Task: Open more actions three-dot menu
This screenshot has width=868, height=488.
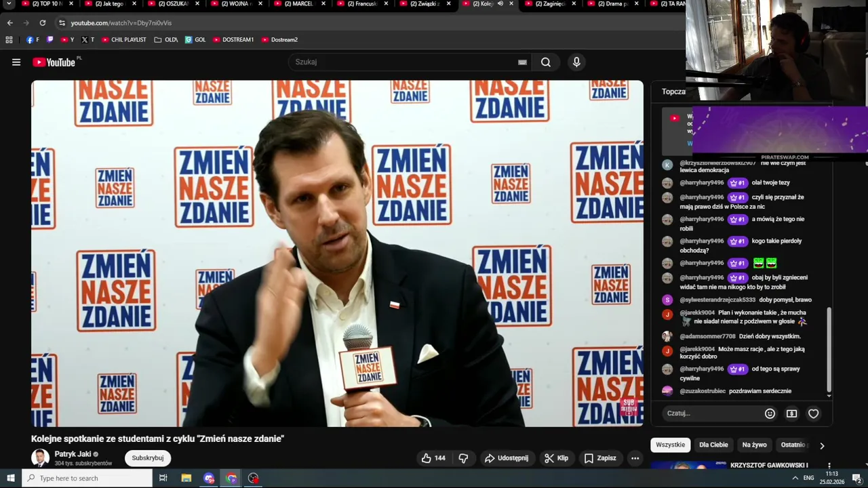Action: 635,458
